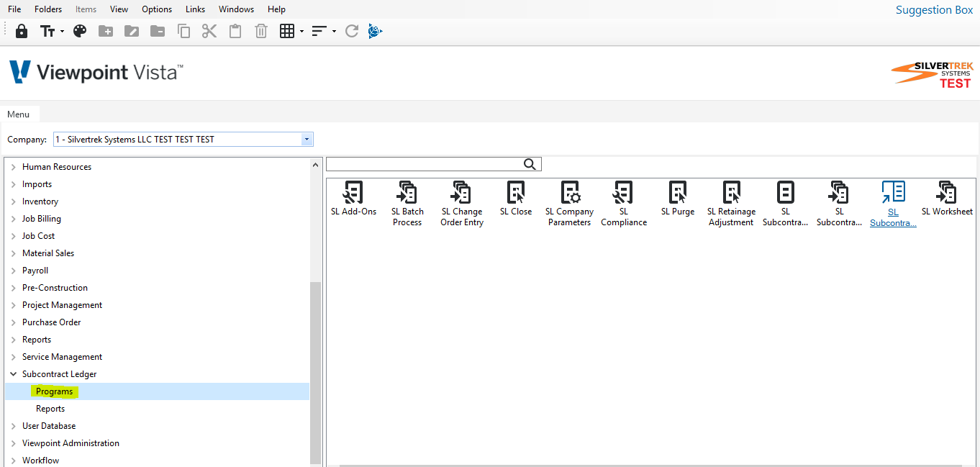980x467 pixels.
Task: Select the Imports tree label
Action: 37,184
